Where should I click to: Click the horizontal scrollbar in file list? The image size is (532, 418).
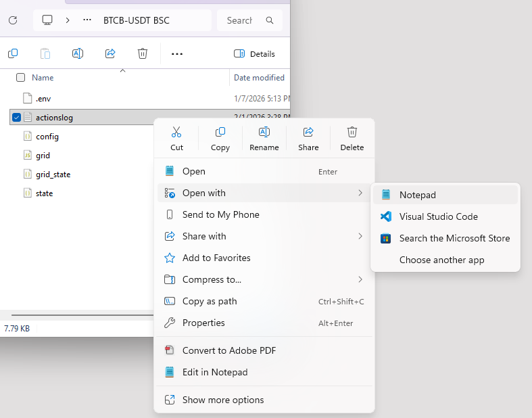coord(82,315)
